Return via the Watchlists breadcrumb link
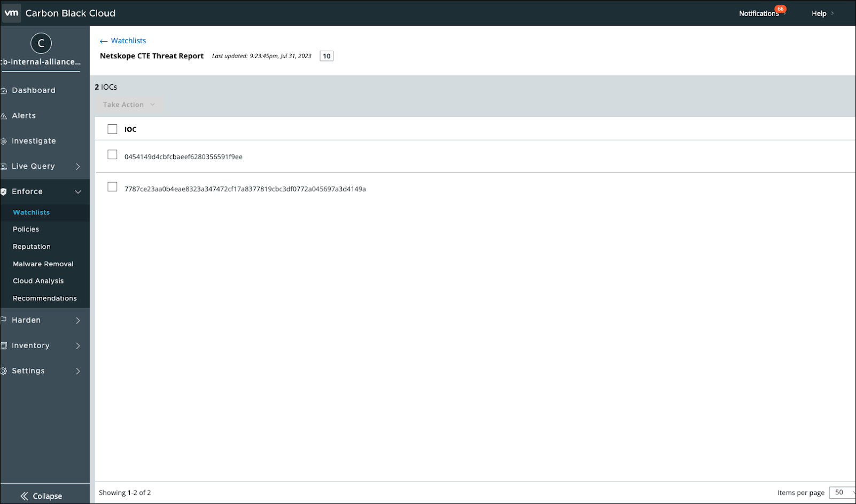856x504 pixels. coord(128,41)
